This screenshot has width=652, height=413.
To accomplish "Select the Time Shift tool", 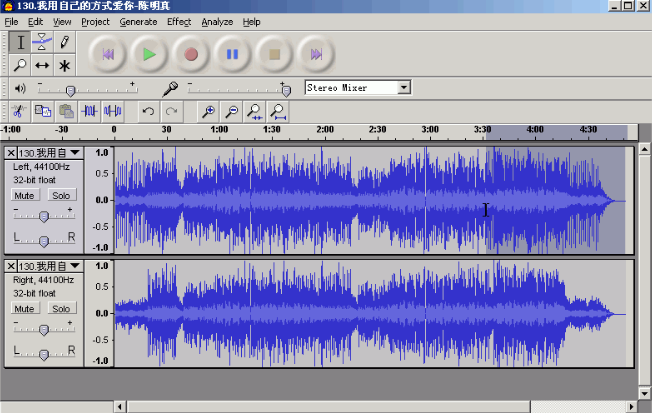I will tap(42, 65).
